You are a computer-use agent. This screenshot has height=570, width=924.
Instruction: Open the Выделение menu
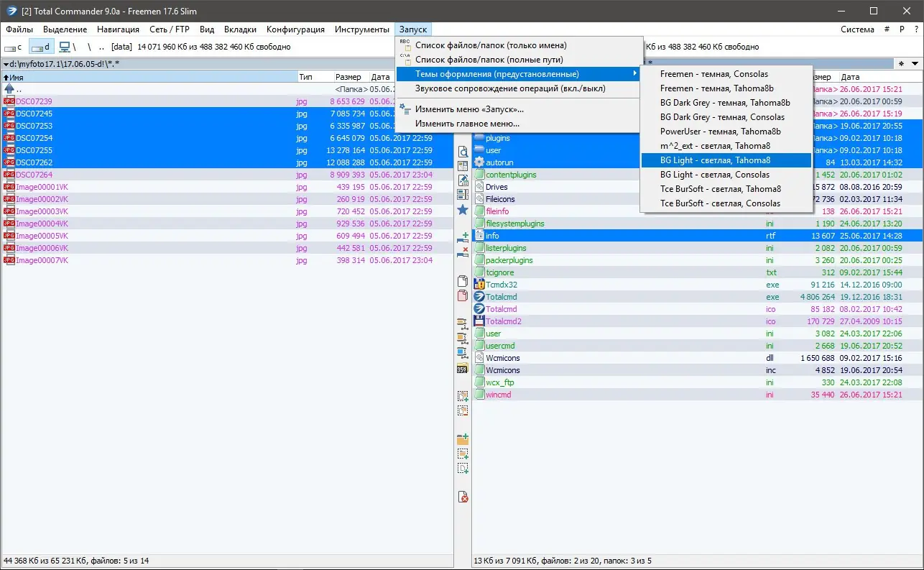tap(65, 29)
